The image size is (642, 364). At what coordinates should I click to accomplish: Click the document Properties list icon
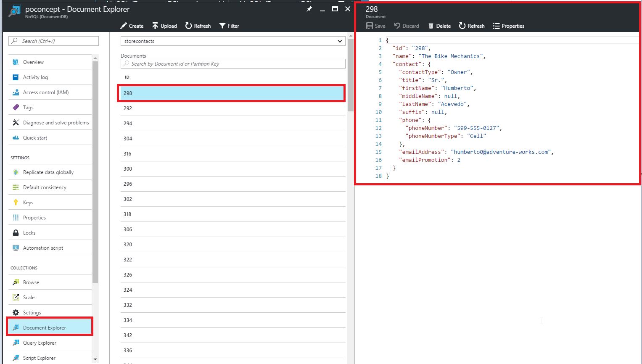[x=497, y=26]
